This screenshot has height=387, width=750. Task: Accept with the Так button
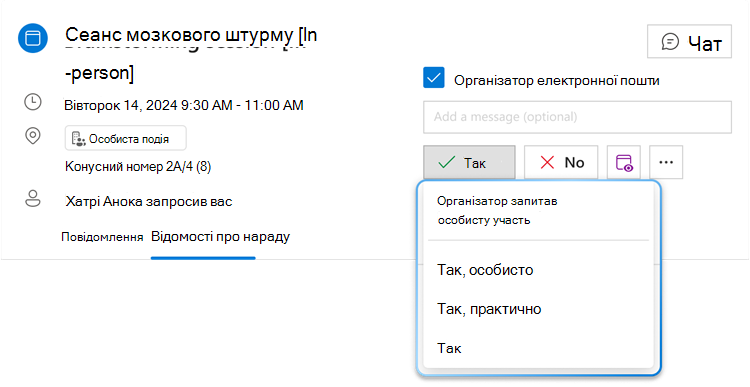pyautogui.click(x=469, y=163)
